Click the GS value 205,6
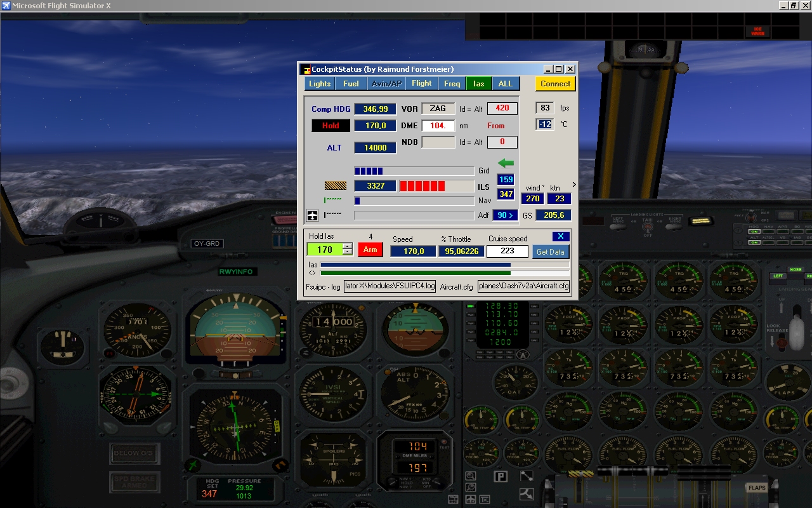The image size is (812, 508). (553, 215)
